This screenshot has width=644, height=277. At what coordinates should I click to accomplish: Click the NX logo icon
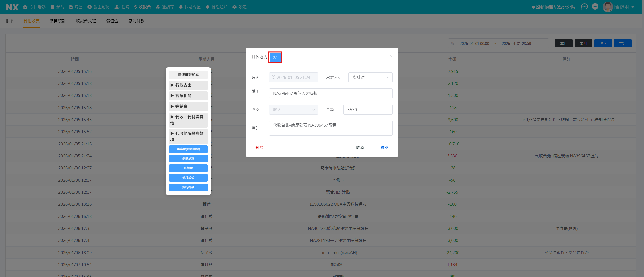[x=12, y=7]
